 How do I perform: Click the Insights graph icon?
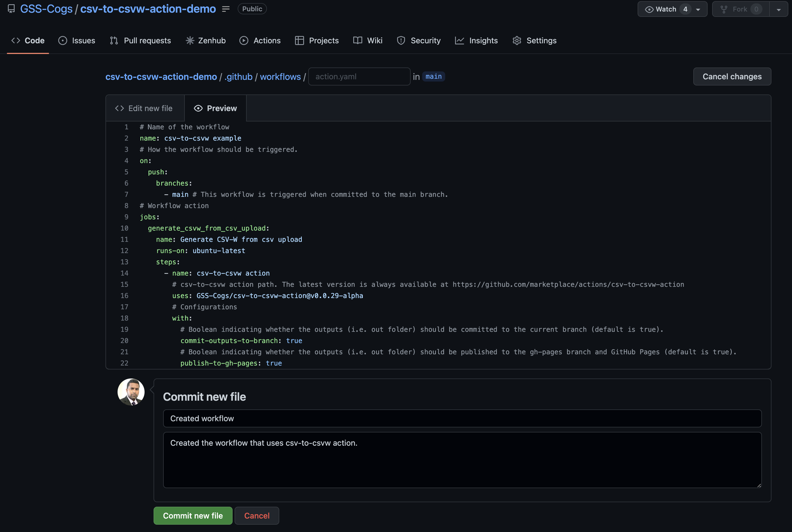460,41
